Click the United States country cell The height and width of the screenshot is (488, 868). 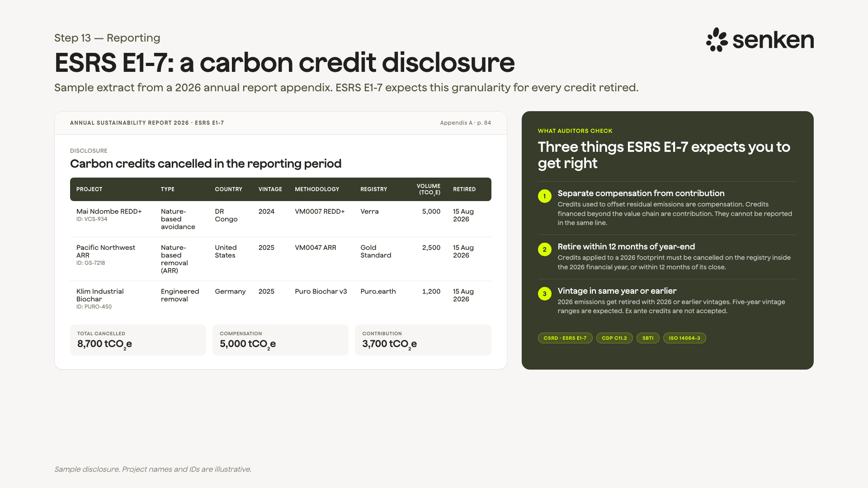(x=226, y=251)
